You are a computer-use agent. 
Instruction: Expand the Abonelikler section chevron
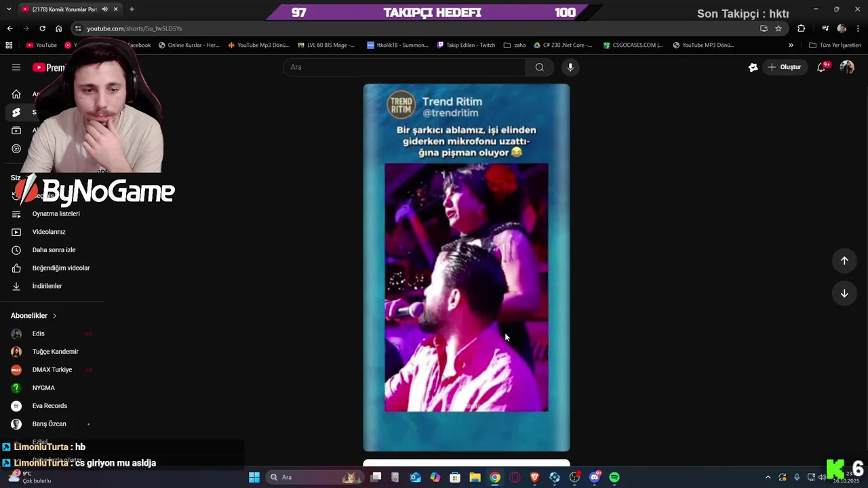54,316
